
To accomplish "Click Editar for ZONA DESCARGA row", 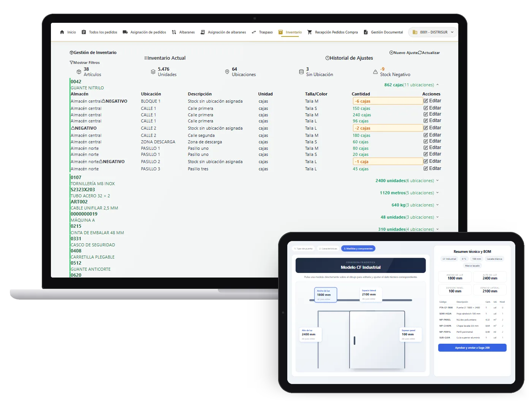I will (432, 141).
